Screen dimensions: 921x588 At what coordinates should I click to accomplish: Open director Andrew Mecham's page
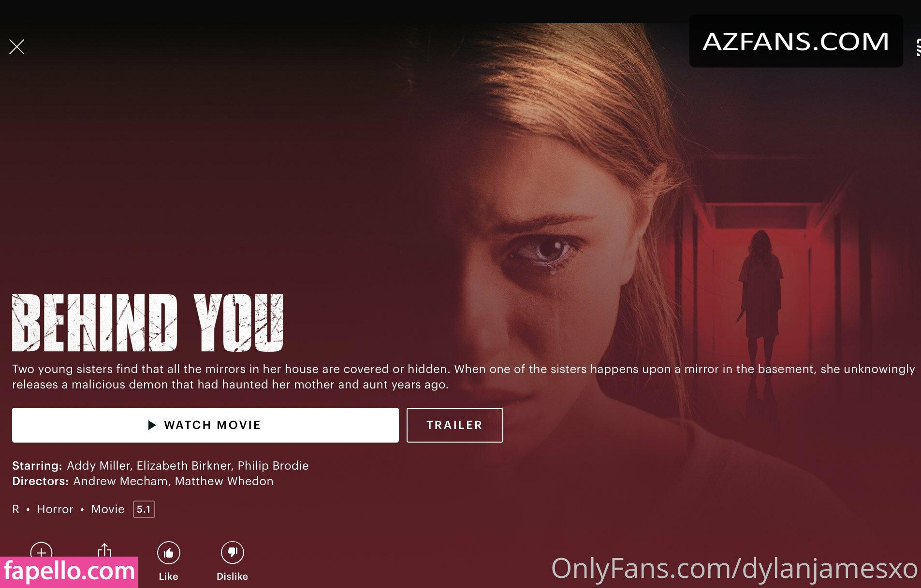[120, 481]
